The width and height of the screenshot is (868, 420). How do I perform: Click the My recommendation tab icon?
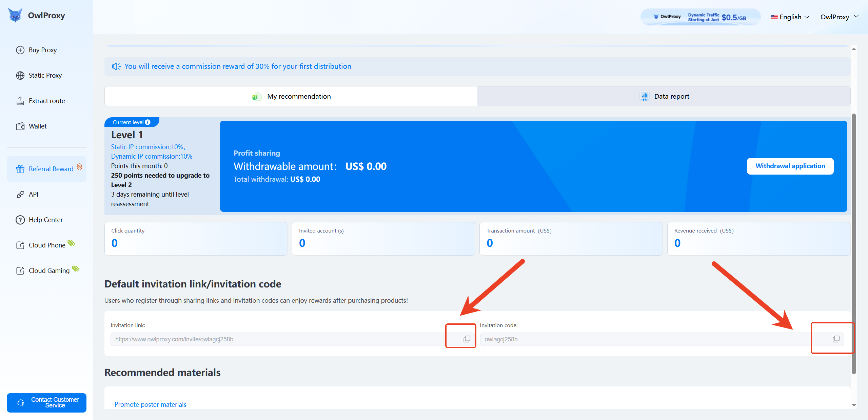click(x=257, y=97)
